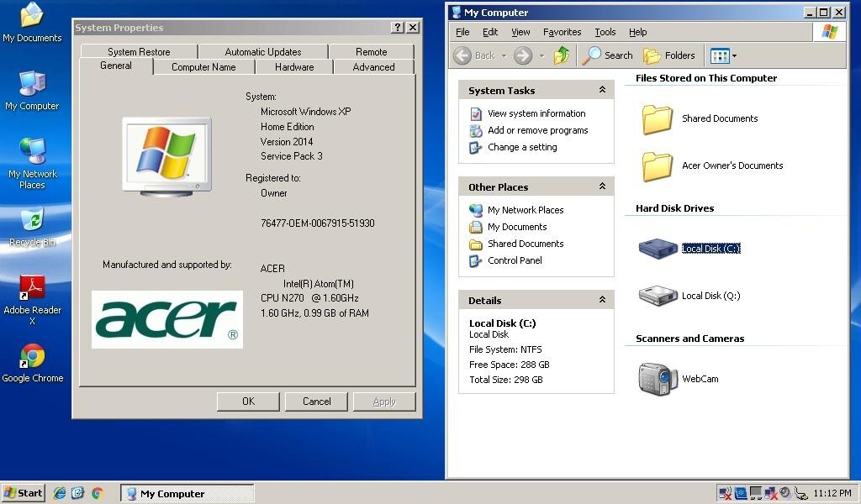
Task: Collapse the Details panel
Action: [x=602, y=299]
